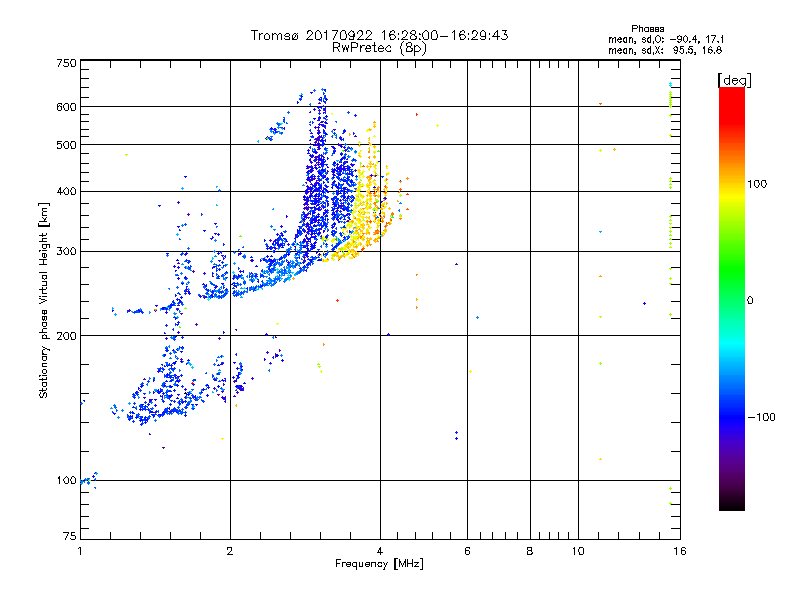
Task: Click the y-axis label '400'
Action: [67, 192]
